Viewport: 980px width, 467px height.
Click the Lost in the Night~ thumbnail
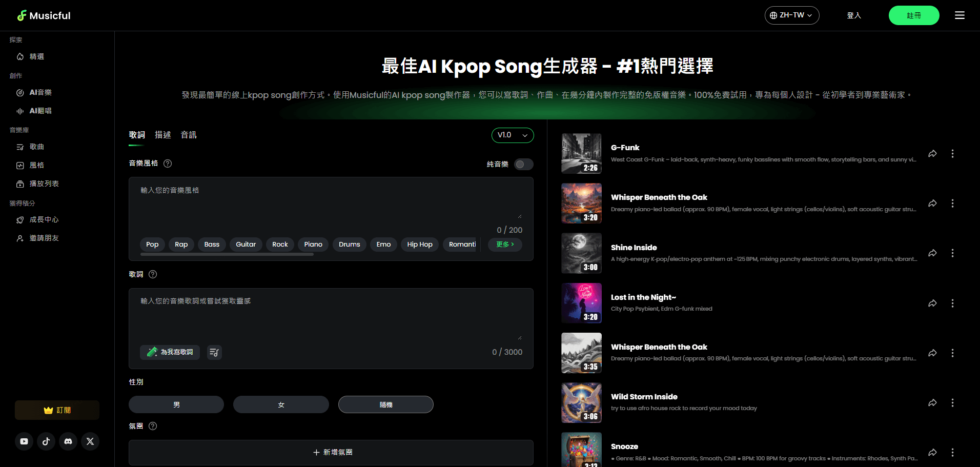tap(581, 303)
